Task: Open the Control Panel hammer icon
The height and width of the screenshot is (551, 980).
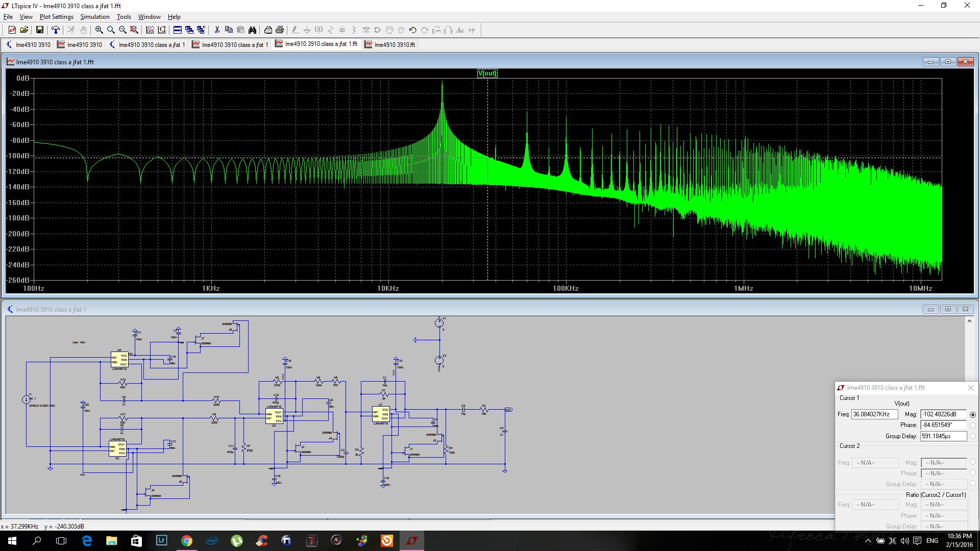Action: [x=56, y=30]
